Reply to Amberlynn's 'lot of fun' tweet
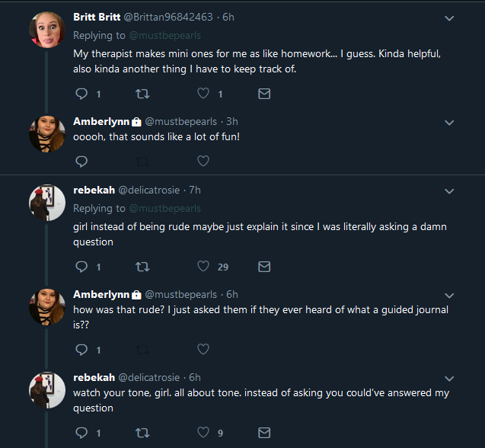 [x=81, y=162]
